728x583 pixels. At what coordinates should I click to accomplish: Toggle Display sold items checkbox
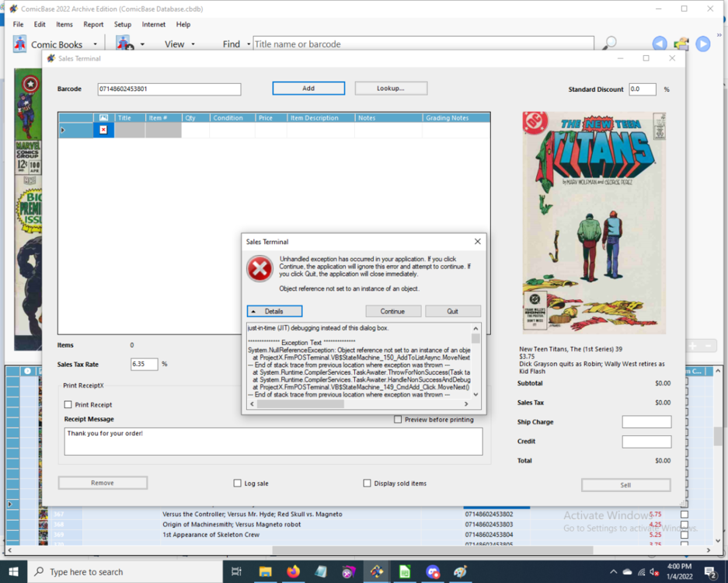[x=367, y=484]
